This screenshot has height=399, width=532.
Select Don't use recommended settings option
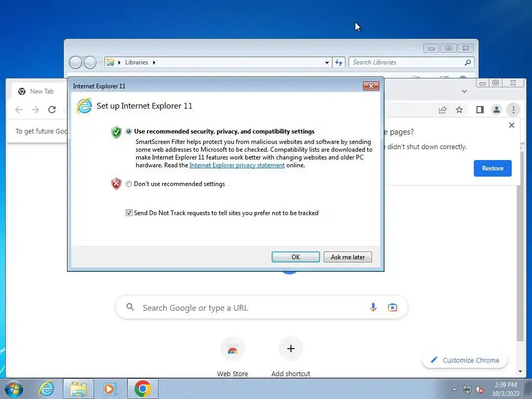pyautogui.click(x=129, y=184)
